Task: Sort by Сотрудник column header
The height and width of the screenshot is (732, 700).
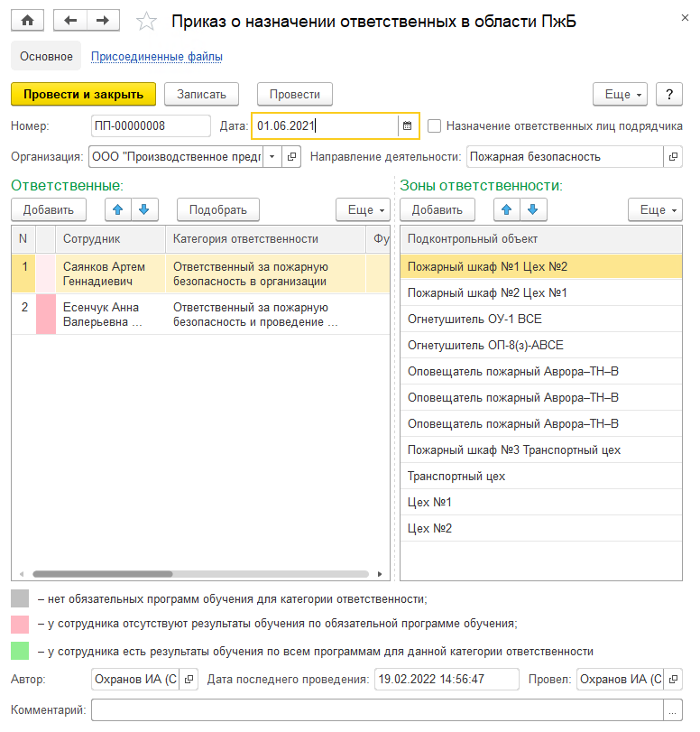Action: coord(111,239)
